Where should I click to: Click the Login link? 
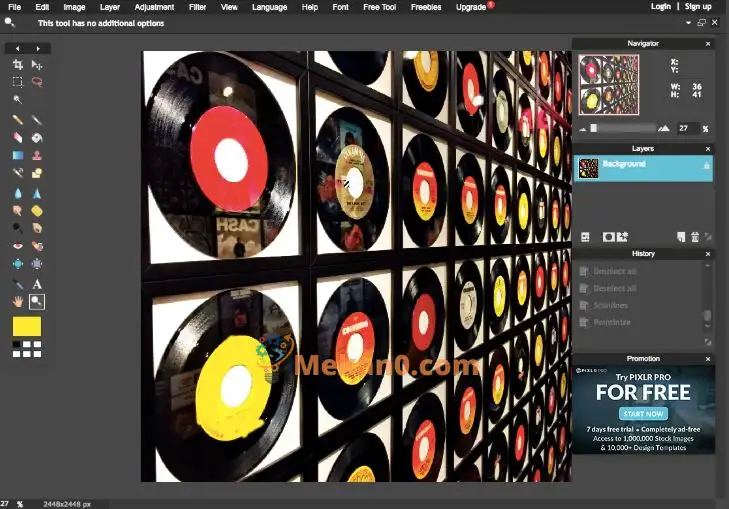coord(661,7)
